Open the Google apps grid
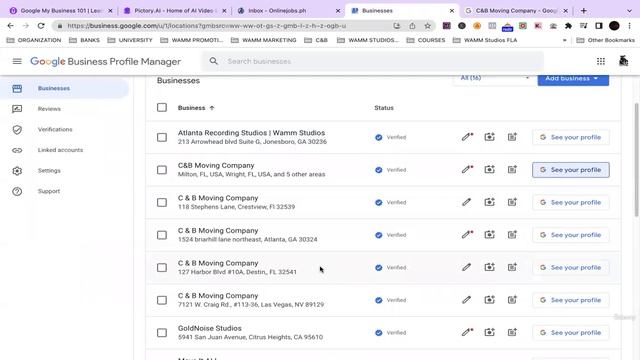 (x=601, y=61)
